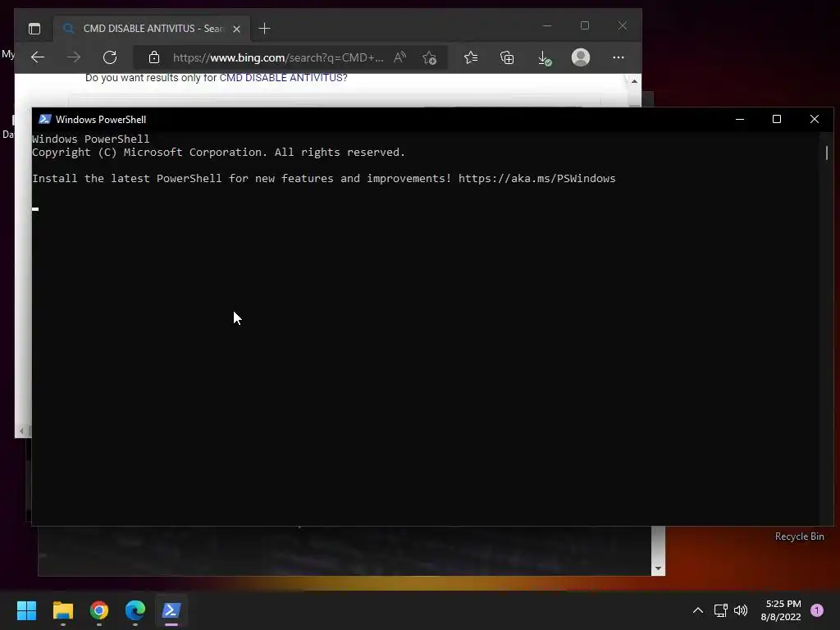
Task: Close the CMD DISABLE ANTIVITUS tab
Action: coord(237,29)
